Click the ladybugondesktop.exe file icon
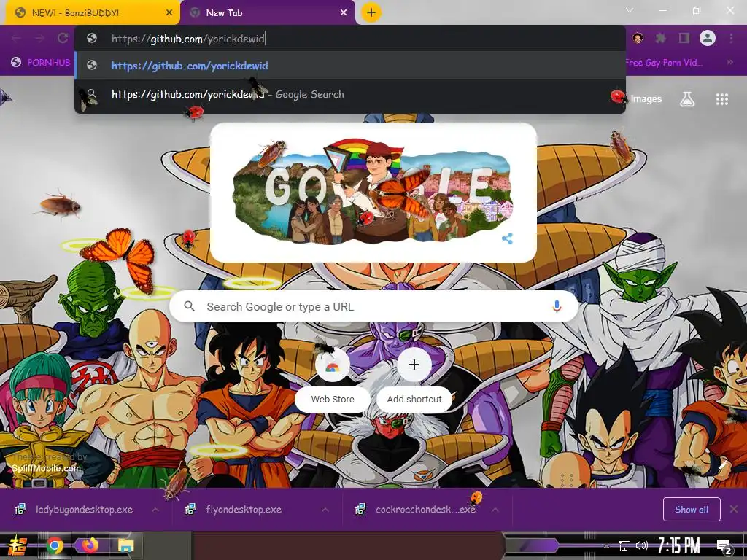 click(20, 509)
